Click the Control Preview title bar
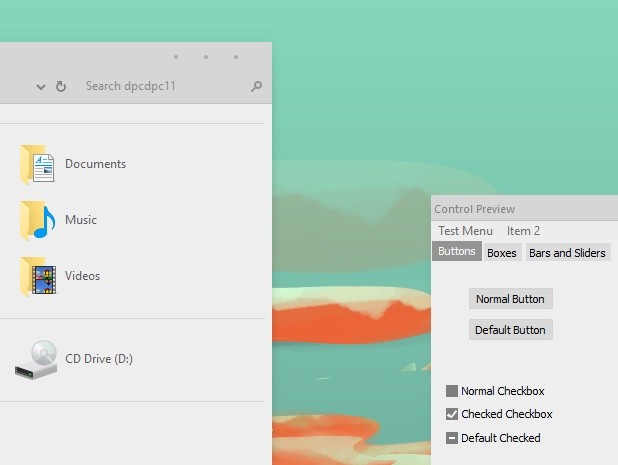This screenshot has height=465, width=618. (x=525, y=208)
